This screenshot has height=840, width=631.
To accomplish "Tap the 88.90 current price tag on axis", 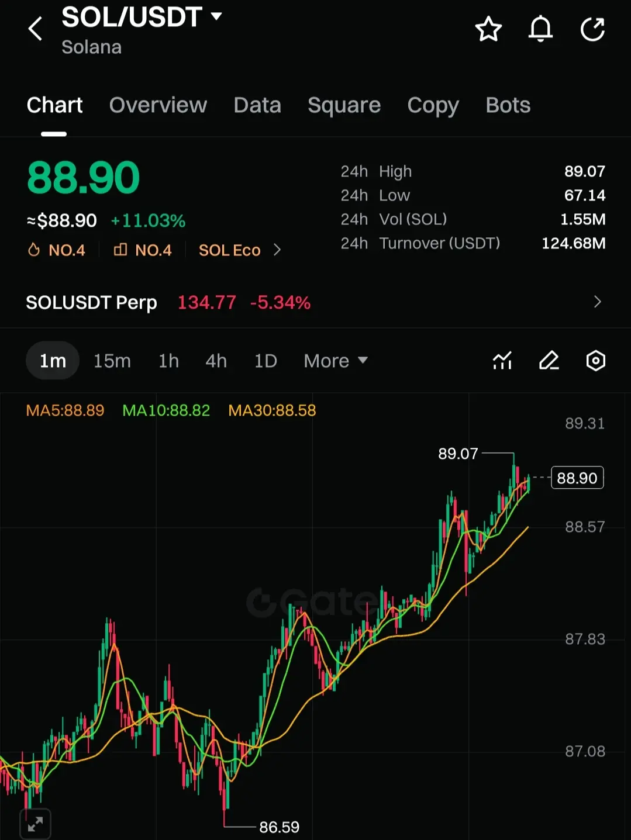I will (x=577, y=478).
